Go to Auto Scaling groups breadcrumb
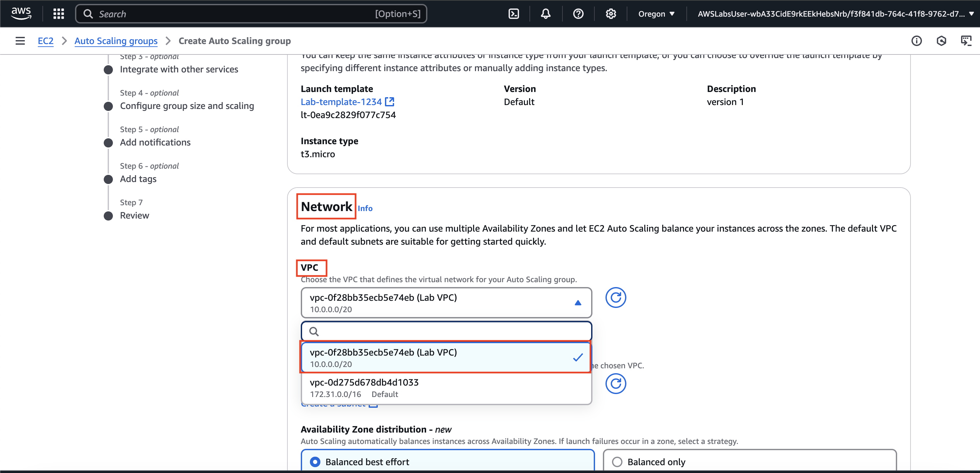This screenshot has height=473, width=980. pyautogui.click(x=116, y=41)
